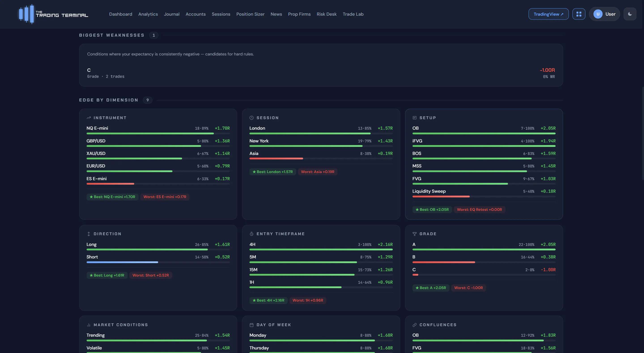Open the Dashboard nav item
The height and width of the screenshot is (353, 644).
pyautogui.click(x=121, y=14)
